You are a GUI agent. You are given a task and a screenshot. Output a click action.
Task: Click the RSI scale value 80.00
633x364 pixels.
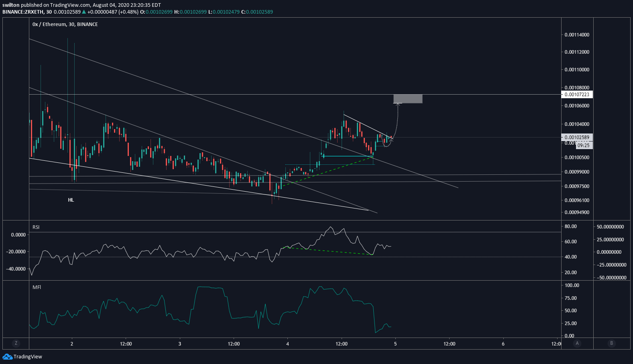point(571,226)
